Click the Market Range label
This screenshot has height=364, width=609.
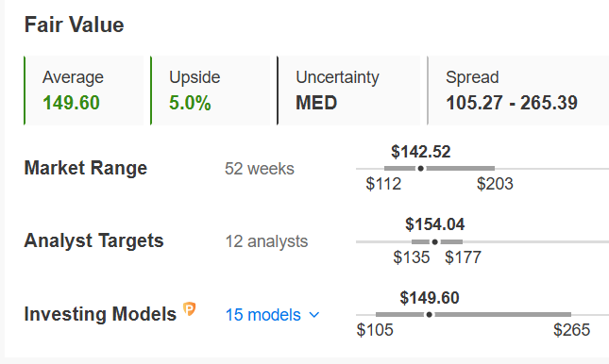(86, 168)
